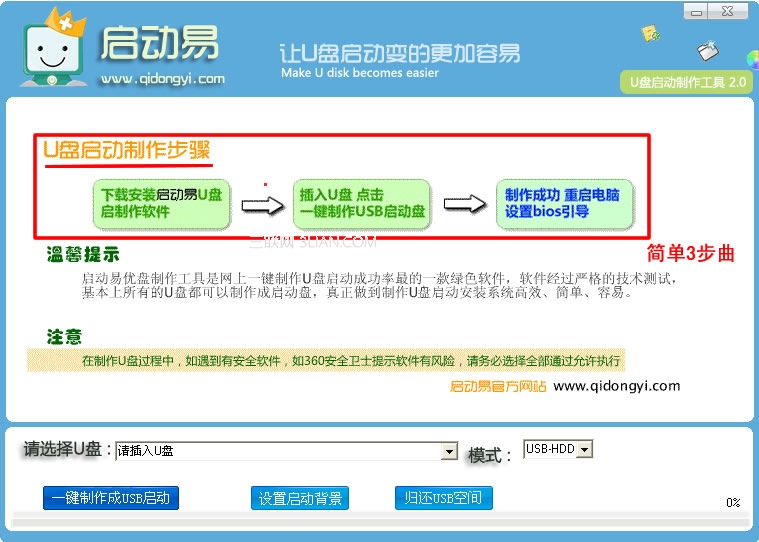Click the U盘启动制作工具 2.0 green badge
The image size is (759, 542).
(x=686, y=82)
